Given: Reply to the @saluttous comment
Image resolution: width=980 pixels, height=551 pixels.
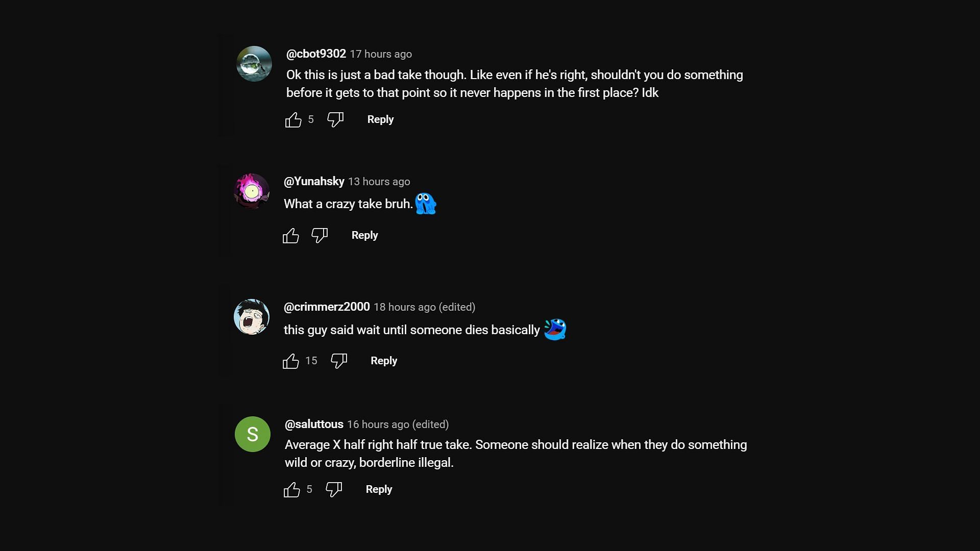Looking at the screenshot, I should (x=379, y=489).
